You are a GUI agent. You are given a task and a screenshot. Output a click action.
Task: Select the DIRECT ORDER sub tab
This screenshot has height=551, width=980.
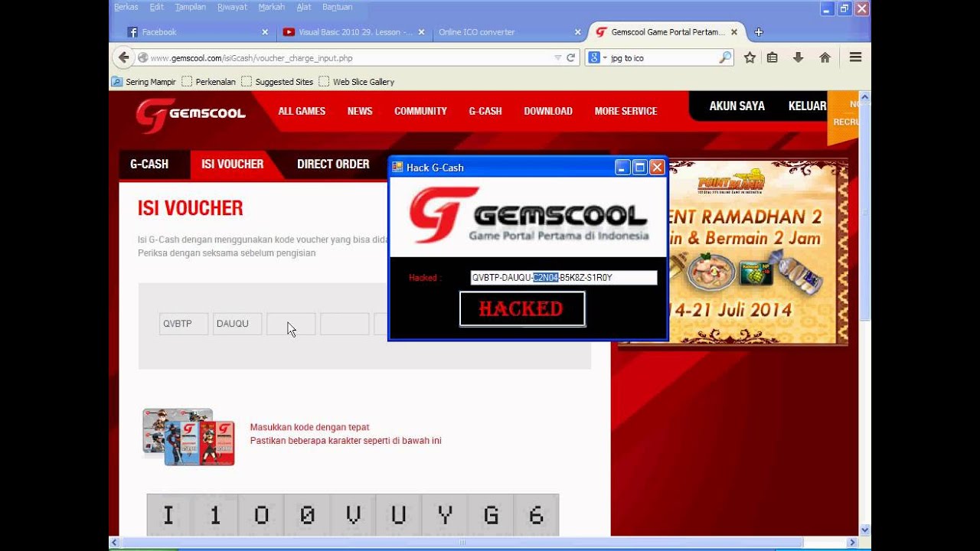(x=333, y=164)
